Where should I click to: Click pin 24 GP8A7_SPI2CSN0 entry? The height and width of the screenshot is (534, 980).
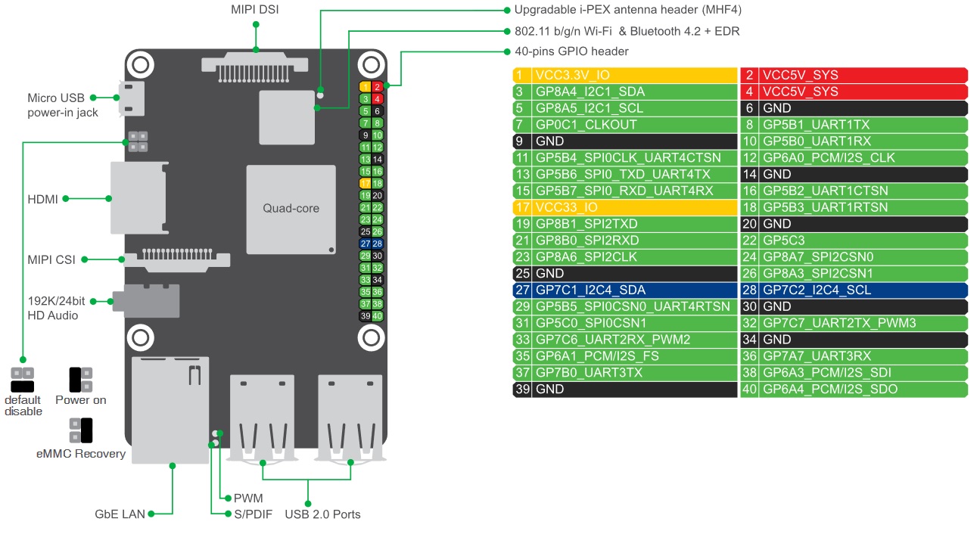point(854,257)
